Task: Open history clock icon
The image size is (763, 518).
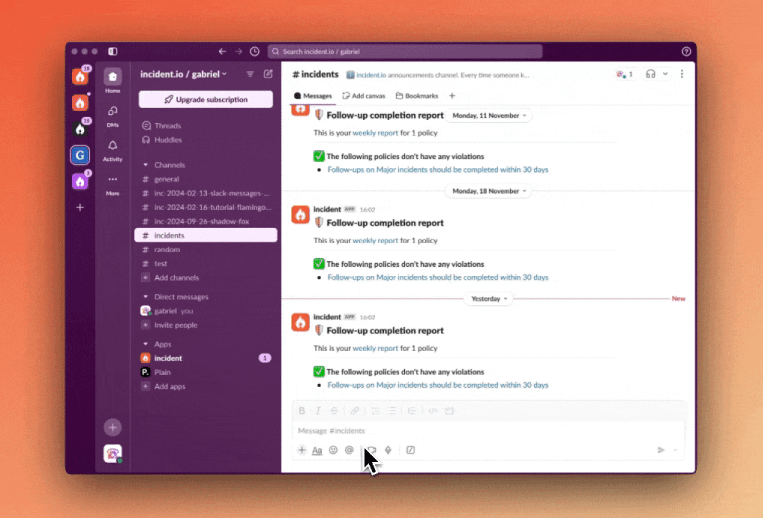Action: (254, 51)
